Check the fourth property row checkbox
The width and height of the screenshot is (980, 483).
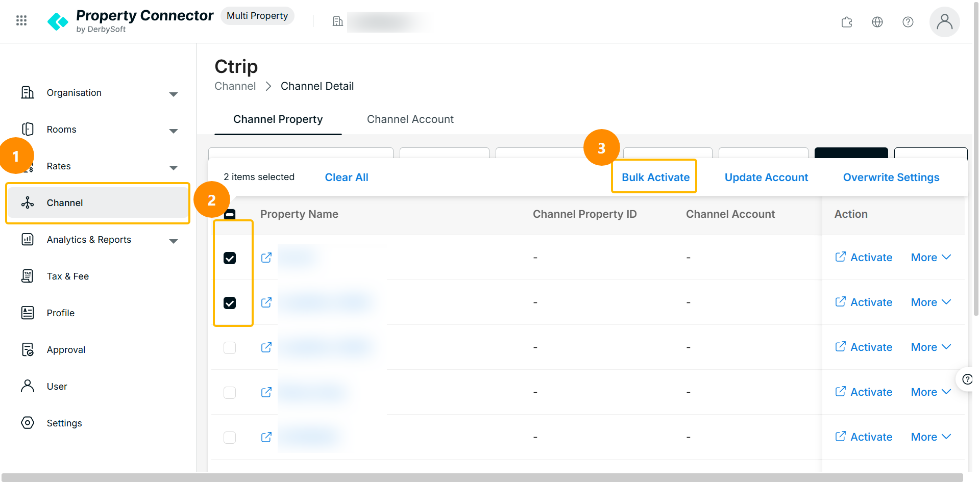230,393
